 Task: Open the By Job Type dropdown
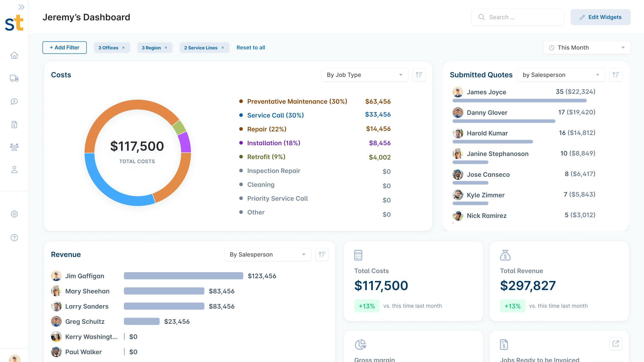[364, 75]
